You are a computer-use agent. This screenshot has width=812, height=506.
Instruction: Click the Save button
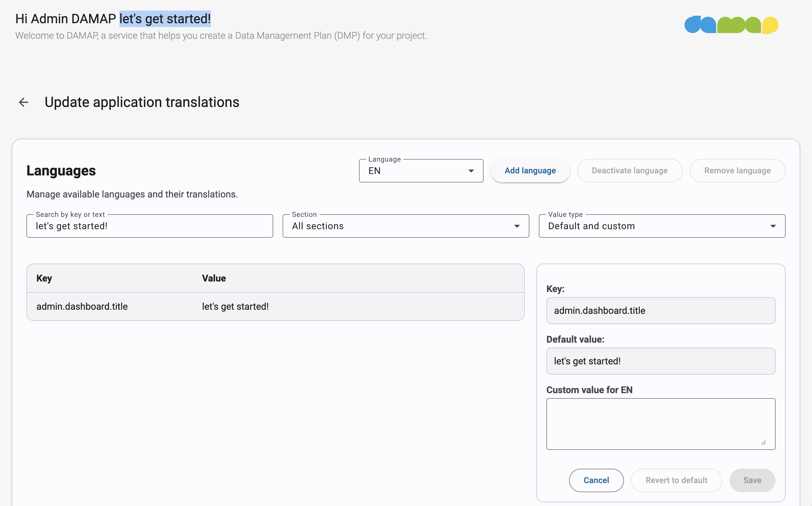(752, 480)
